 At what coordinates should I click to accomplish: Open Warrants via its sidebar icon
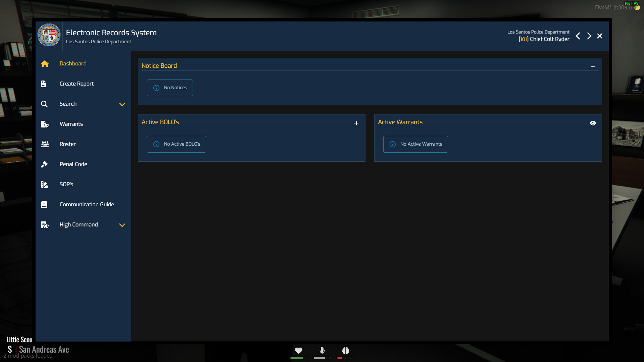[x=45, y=124]
